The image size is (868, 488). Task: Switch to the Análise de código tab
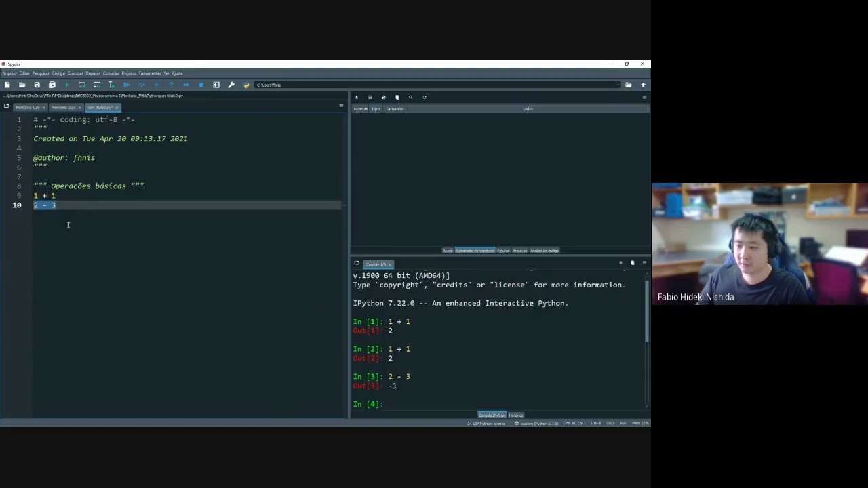[545, 251]
